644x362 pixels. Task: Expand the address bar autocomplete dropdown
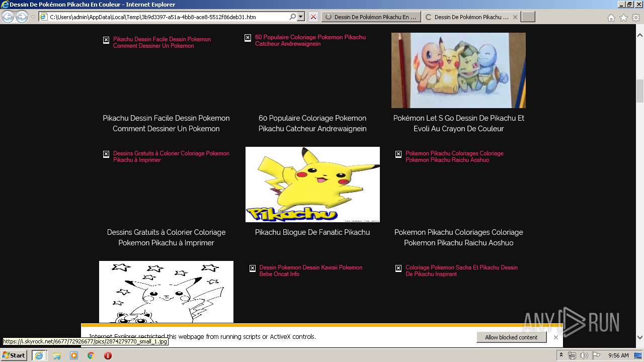click(301, 17)
